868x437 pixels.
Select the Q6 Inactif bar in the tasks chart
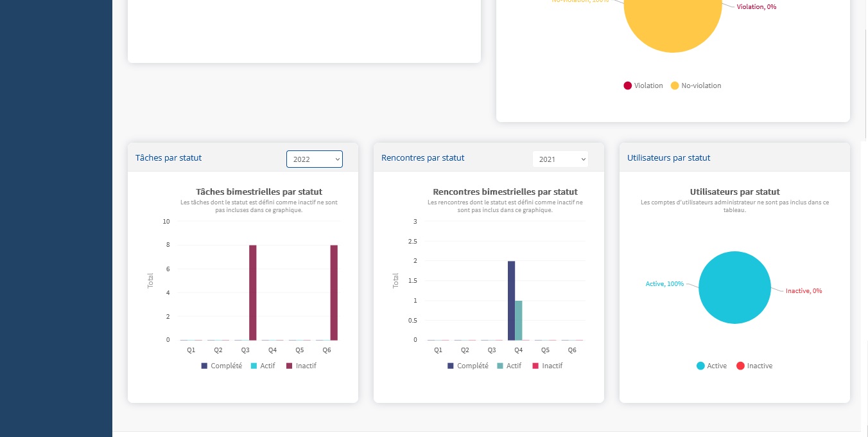click(x=334, y=292)
